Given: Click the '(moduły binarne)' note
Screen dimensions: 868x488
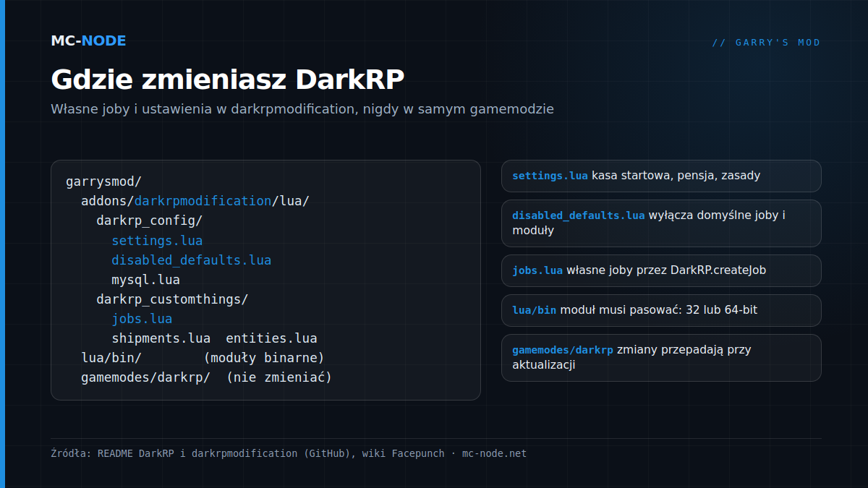Looking at the screenshot, I should pos(263,357).
